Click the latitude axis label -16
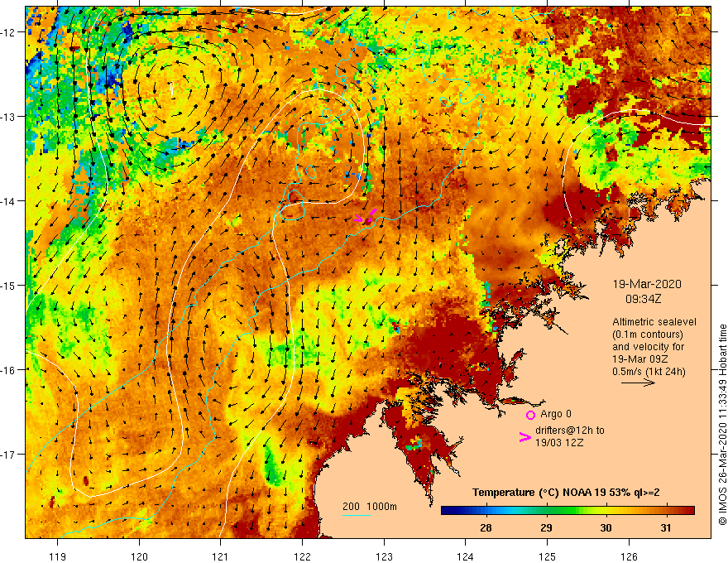The image size is (728, 563). point(9,370)
